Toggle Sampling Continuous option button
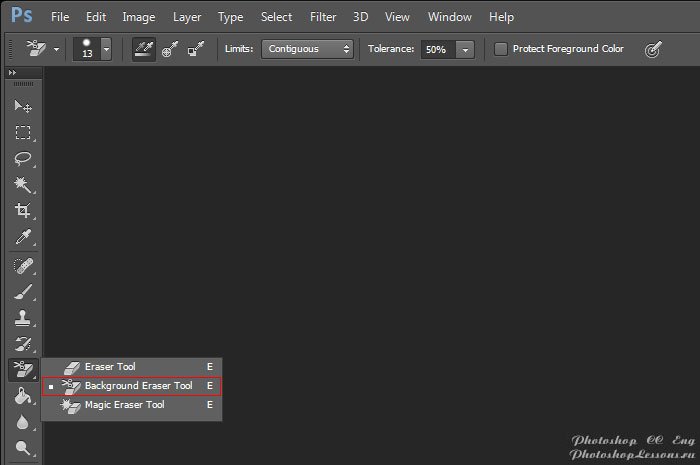This screenshot has height=465, width=700. 144,49
